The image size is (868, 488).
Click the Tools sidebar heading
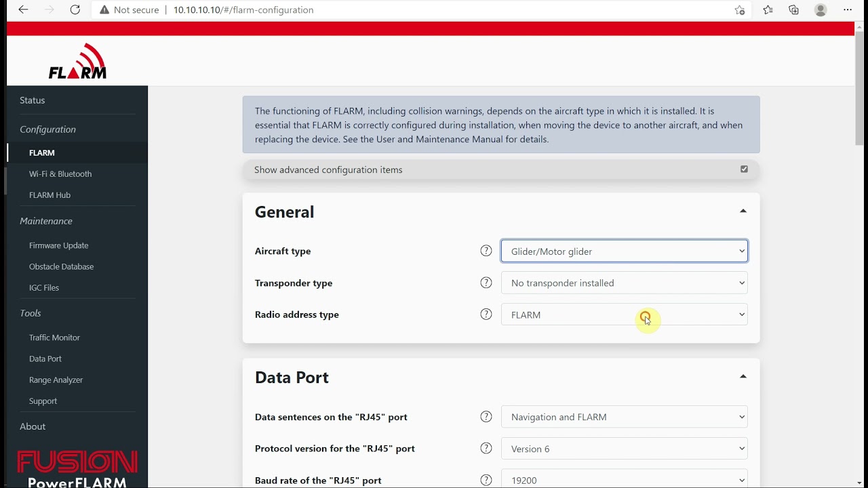click(31, 313)
